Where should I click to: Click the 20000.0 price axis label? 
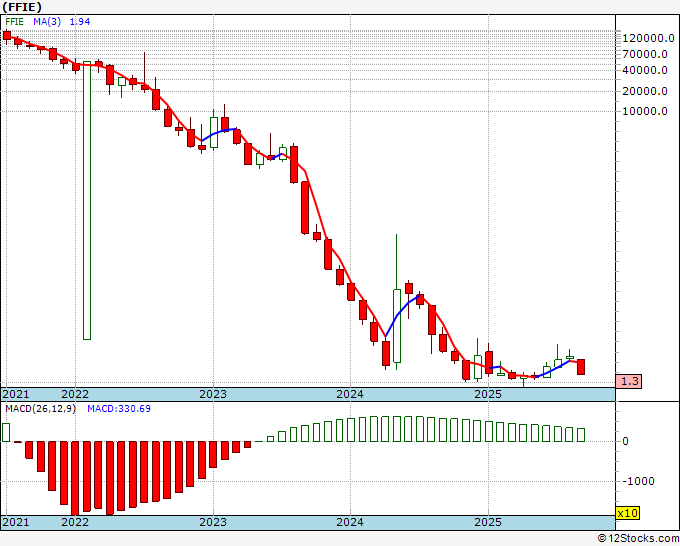pyautogui.click(x=645, y=91)
